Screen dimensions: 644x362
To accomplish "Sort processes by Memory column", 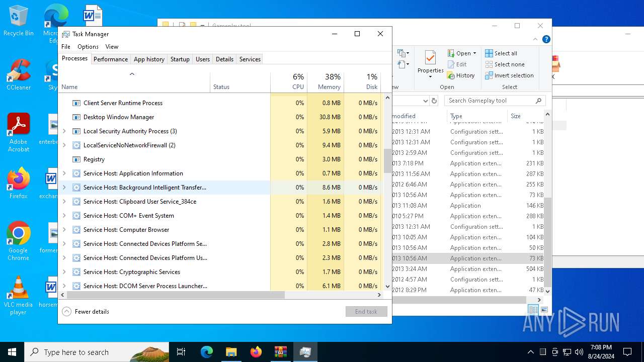I will (326, 81).
